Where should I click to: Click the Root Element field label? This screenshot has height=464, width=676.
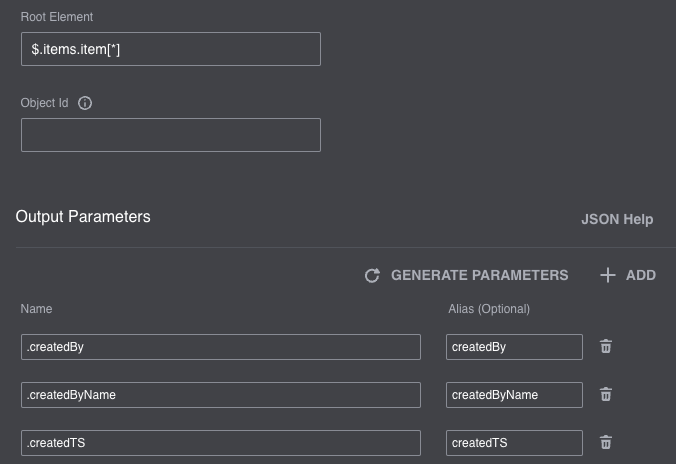point(57,17)
